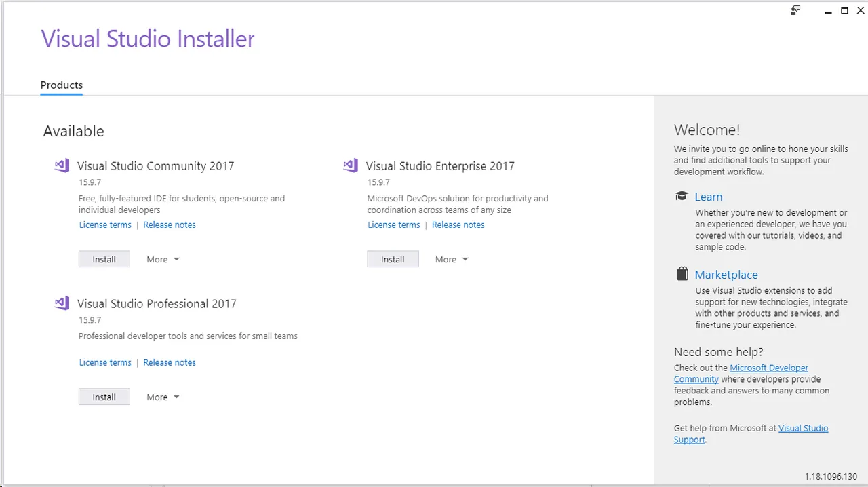Click the Visual Studio Community 2017 logo icon
This screenshot has height=487, width=868.
point(62,165)
